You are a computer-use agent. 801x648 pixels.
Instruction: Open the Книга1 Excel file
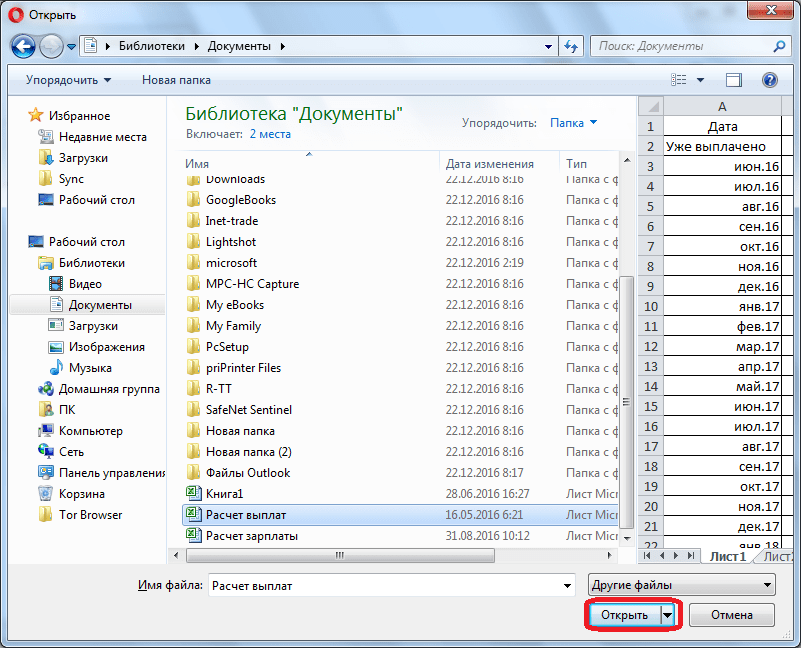(x=224, y=494)
